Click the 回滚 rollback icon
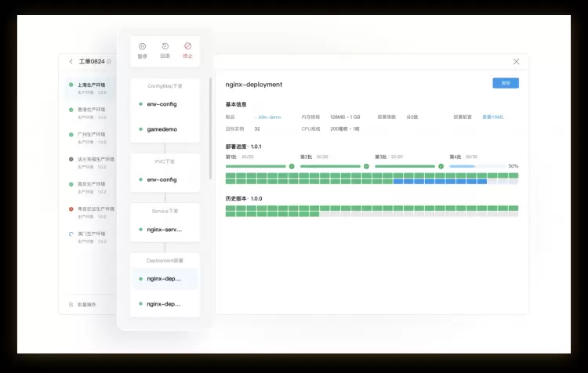The width and height of the screenshot is (588, 373). click(165, 47)
